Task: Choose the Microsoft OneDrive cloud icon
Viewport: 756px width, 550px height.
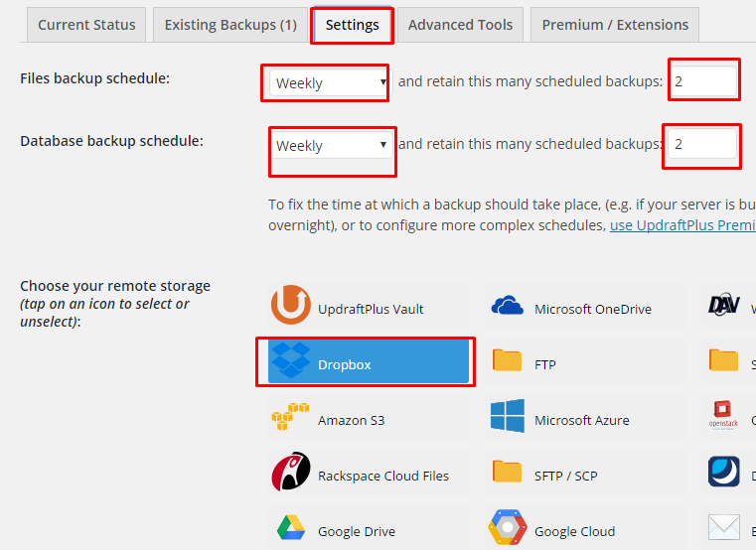Action: click(508, 306)
